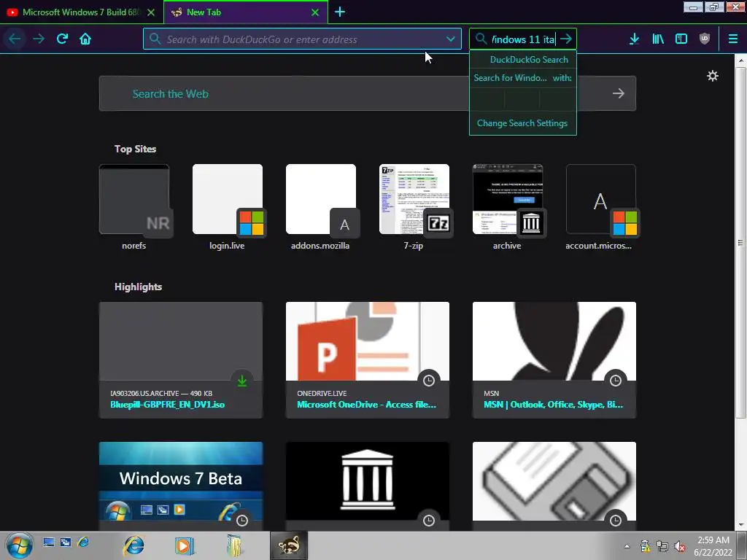Open the hamburger application menu
This screenshot has height=560, width=747.
pos(733,39)
